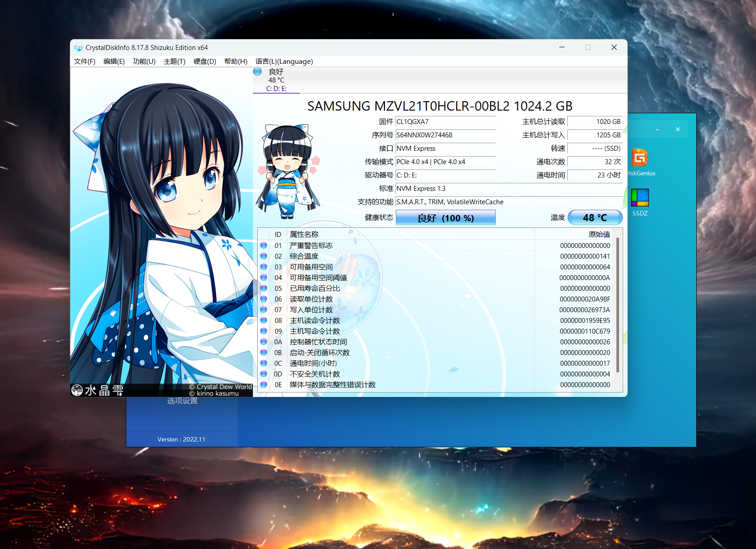Click the serial number field S64NNX0W274468

coord(446,135)
